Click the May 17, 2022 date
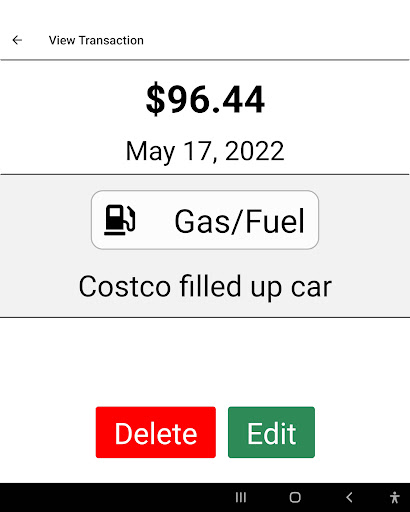 205,151
